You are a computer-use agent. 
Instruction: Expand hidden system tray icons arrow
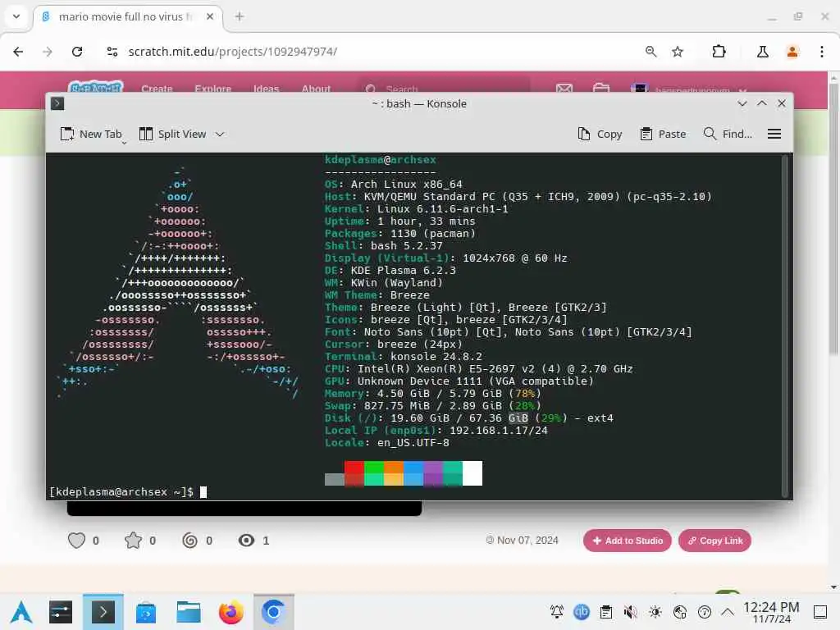pos(728,611)
